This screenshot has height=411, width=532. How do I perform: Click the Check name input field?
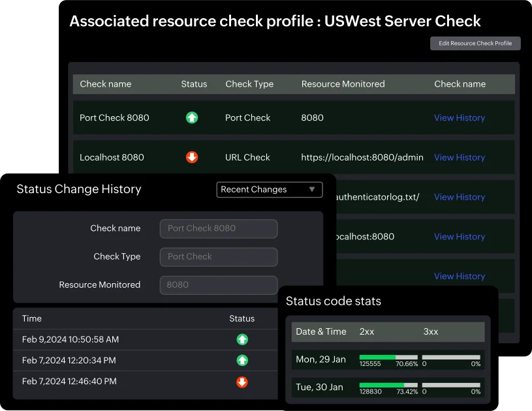pyautogui.click(x=218, y=228)
